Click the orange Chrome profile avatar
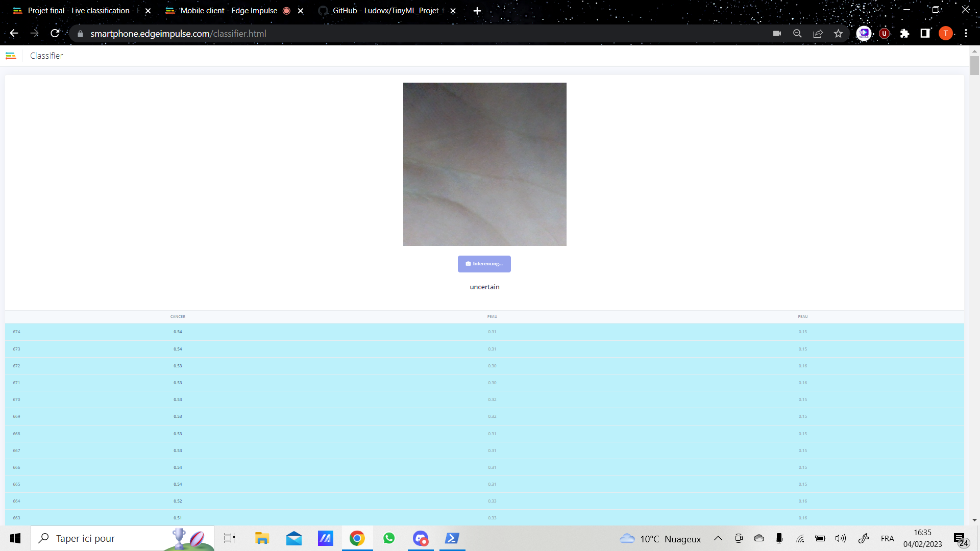The height and width of the screenshot is (551, 980). [x=946, y=34]
